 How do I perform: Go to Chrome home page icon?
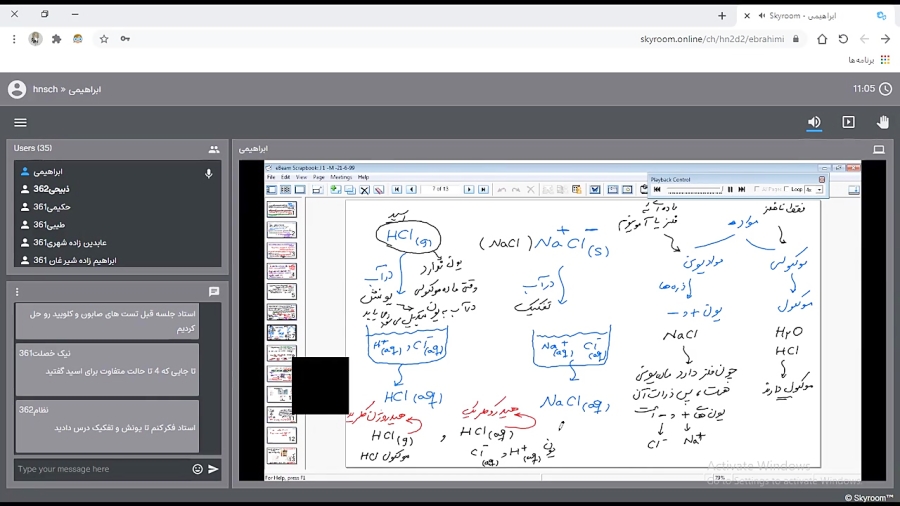coord(822,39)
